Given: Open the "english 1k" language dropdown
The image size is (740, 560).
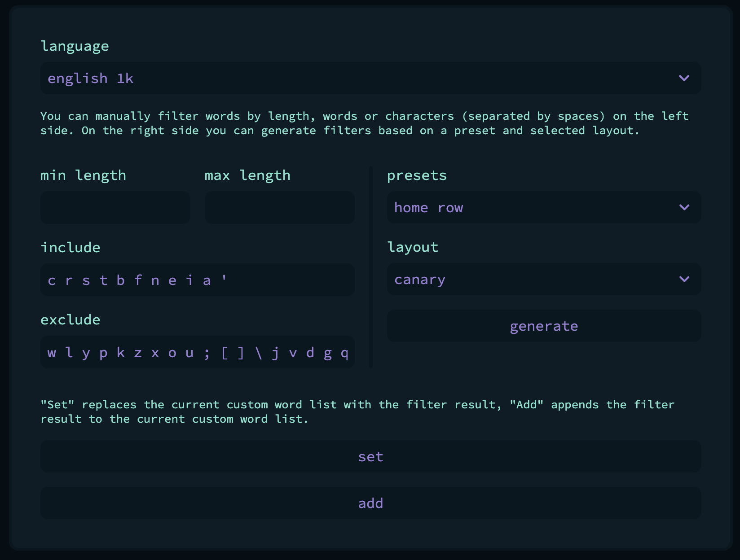Looking at the screenshot, I should 359,78.
